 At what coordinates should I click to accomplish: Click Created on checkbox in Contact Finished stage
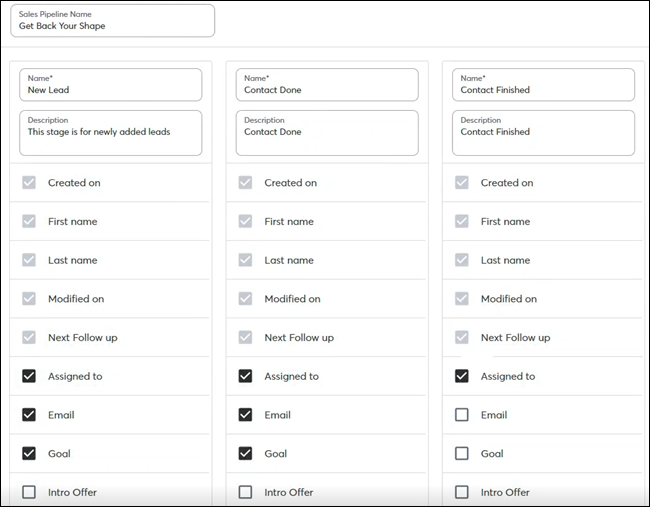click(x=462, y=182)
